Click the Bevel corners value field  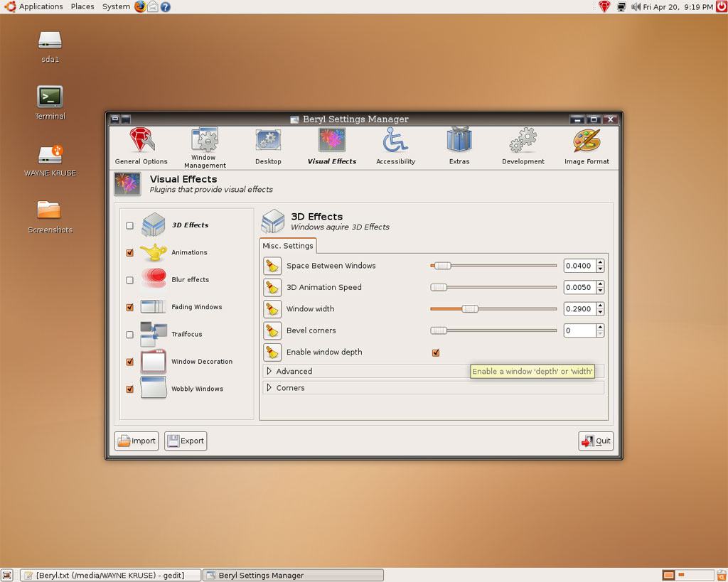[x=580, y=330]
